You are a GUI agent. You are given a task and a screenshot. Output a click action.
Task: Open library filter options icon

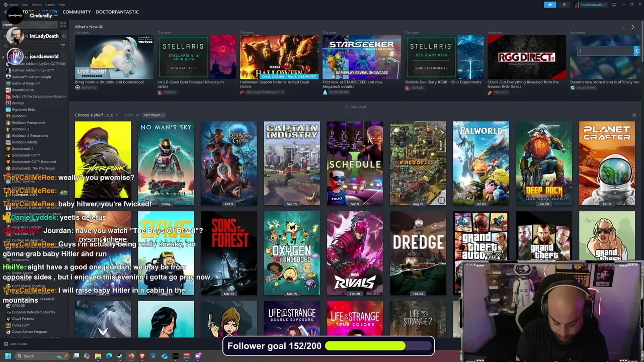[x=63, y=46]
